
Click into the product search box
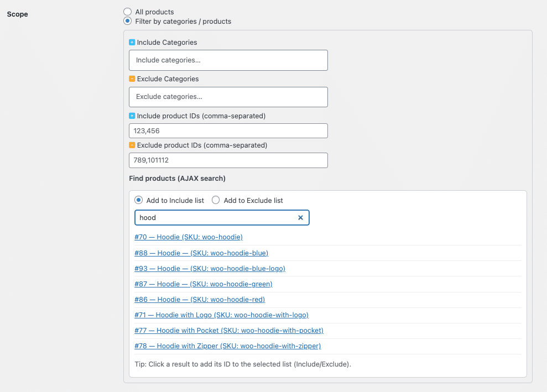216,218
